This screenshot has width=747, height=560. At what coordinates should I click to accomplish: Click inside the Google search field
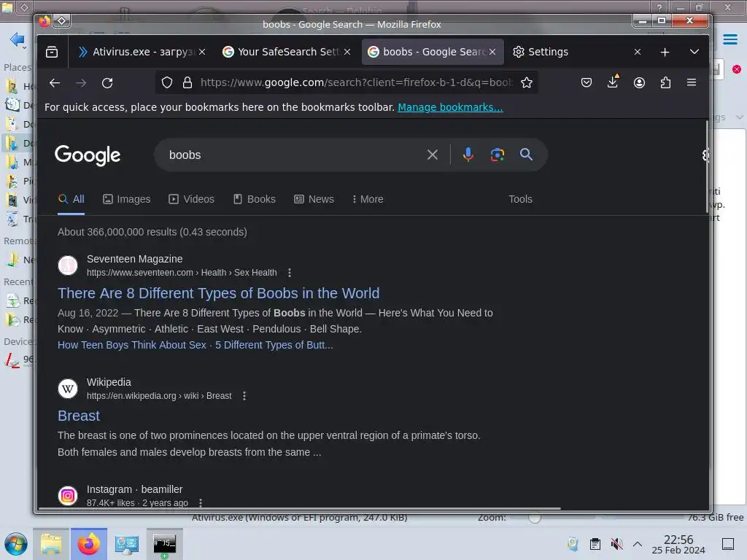point(293,155)
